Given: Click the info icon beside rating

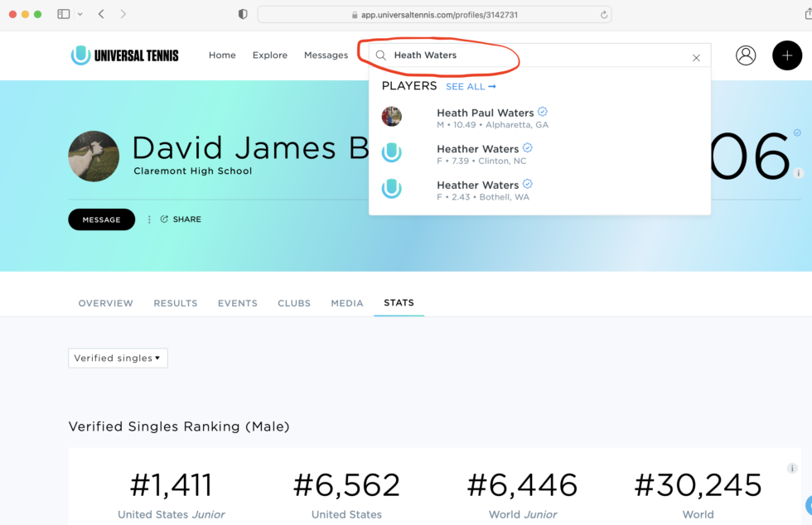Looking at the screenshot, I should pyautogui.click(x=798, y=174).
